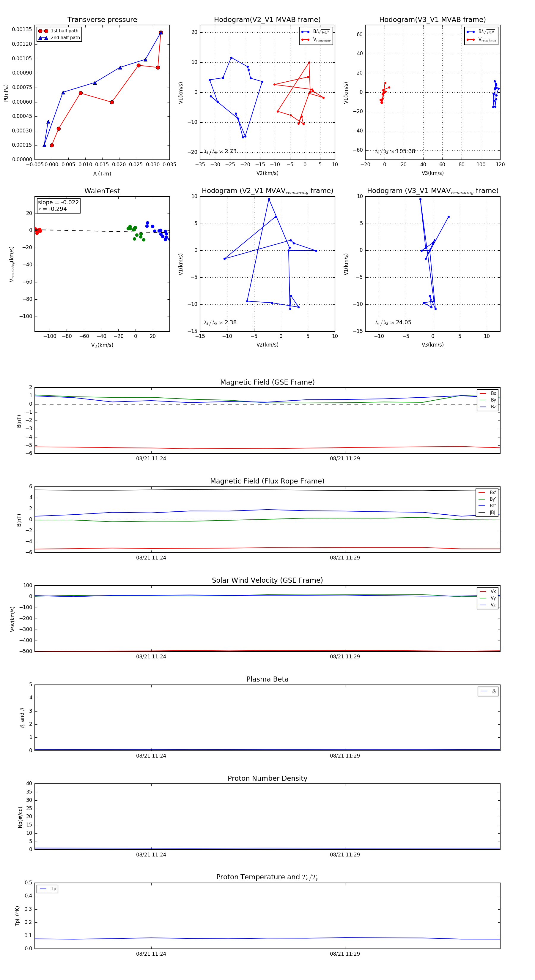
Task: Click the "Proton Number Density" title
Action: [x=267, y=778]
